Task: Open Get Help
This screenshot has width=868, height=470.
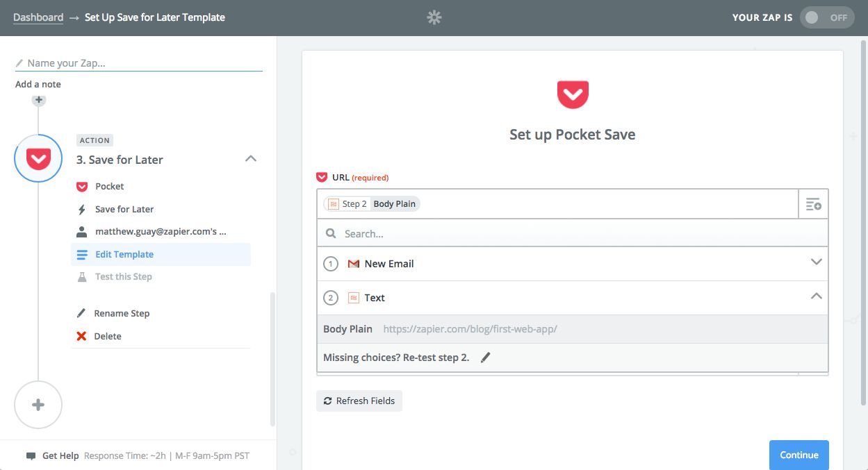Action: [x=60, y=456]
